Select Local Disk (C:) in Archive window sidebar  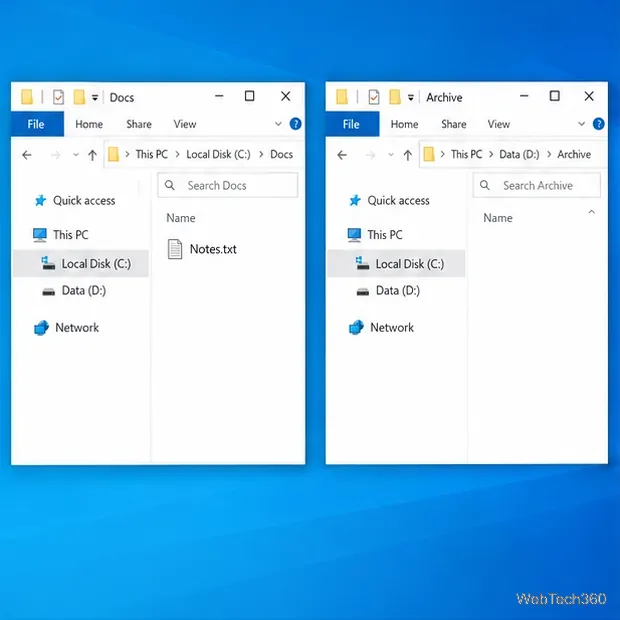coord(396,264)
